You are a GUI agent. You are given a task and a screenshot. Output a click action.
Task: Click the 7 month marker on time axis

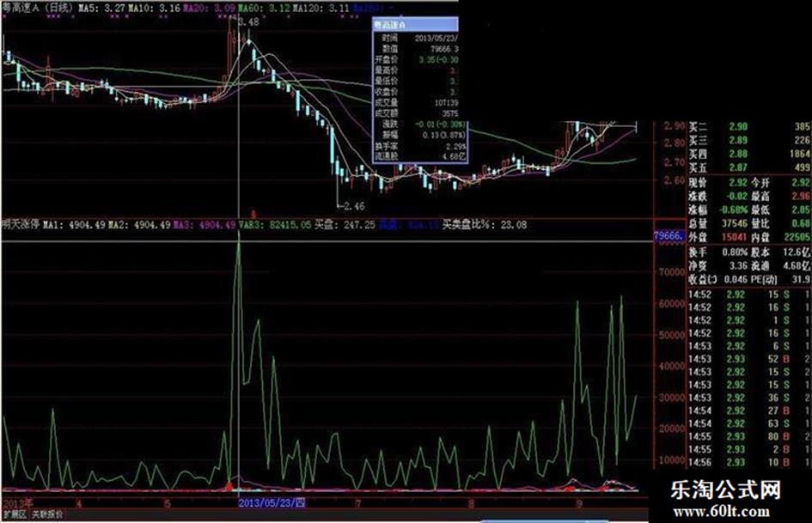point(357,503)
